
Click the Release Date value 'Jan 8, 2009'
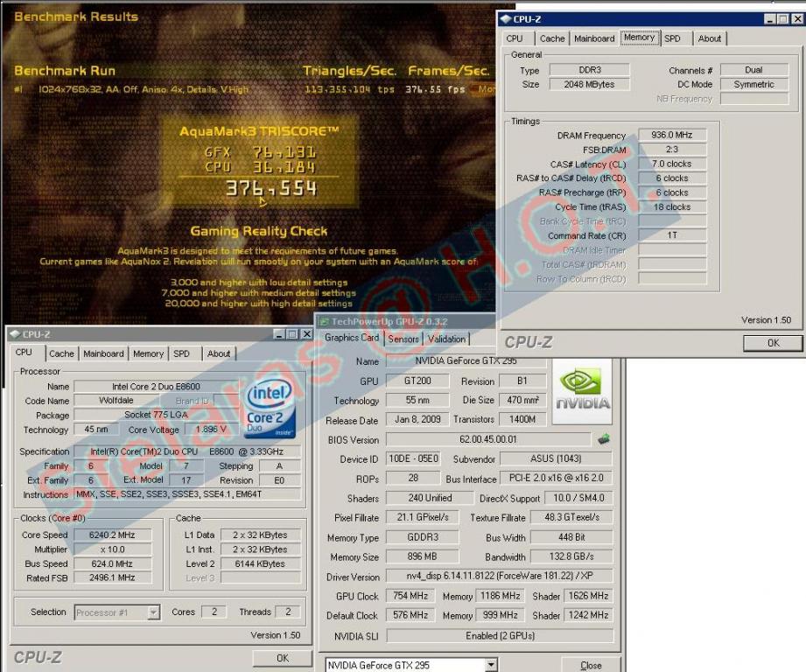(x=417, y=419)
